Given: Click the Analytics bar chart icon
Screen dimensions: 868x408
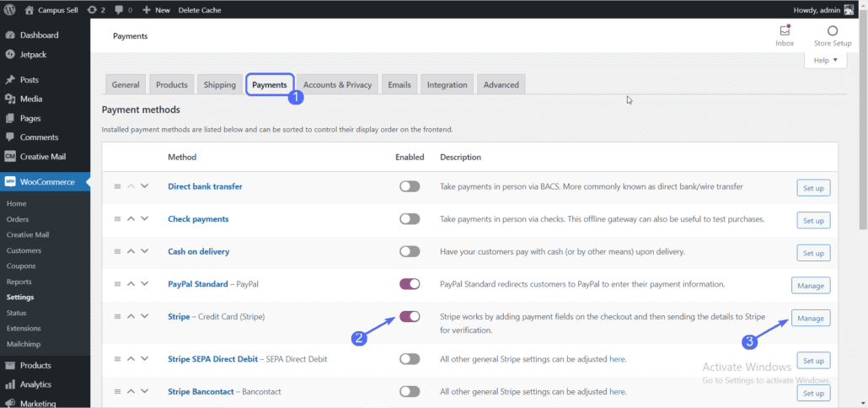Looking at the screenshot, I should [x=9, y=384].
